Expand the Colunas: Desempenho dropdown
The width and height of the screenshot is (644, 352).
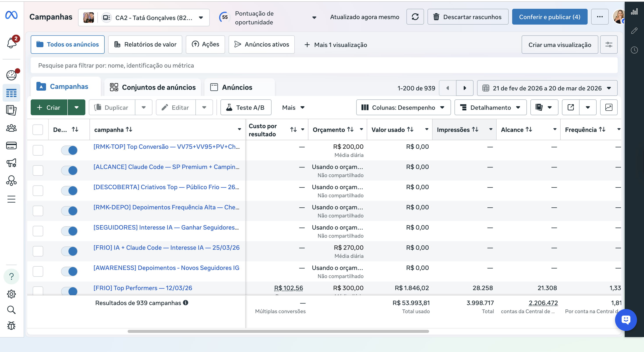point(403,107)
